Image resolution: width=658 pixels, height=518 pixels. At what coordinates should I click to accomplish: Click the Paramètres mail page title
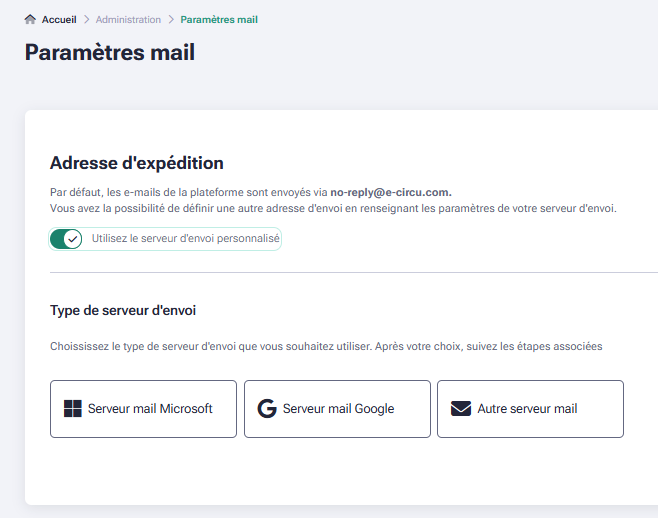point(110,52)
